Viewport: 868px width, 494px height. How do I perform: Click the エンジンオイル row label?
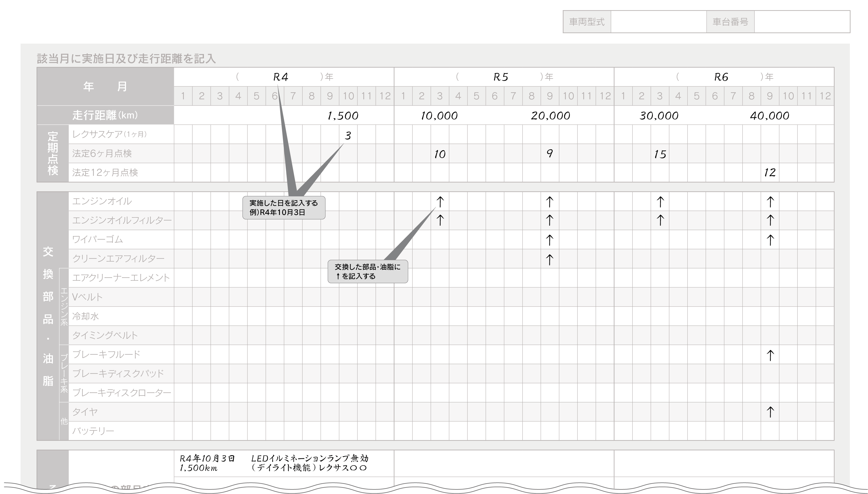(102, 201)
